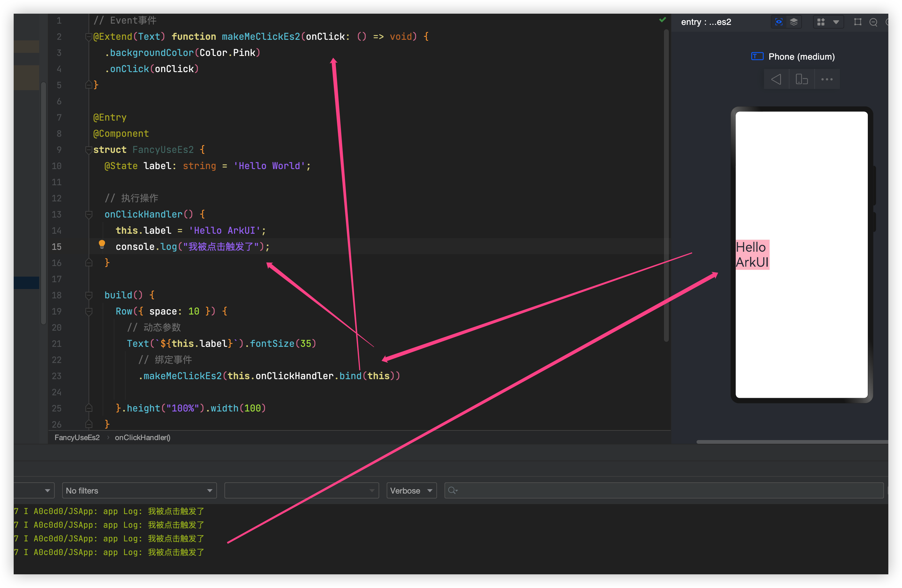Open the Verbose log level dropdown
Viewport: 902px width, 588px height.
click(412, 491)
